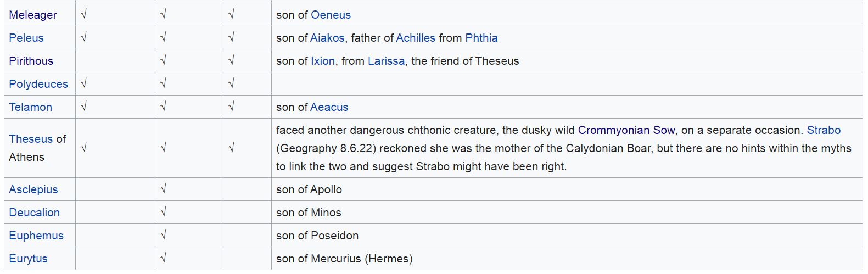Open the Asclepius link
The image size is (868, 274).
click(33, 189)
